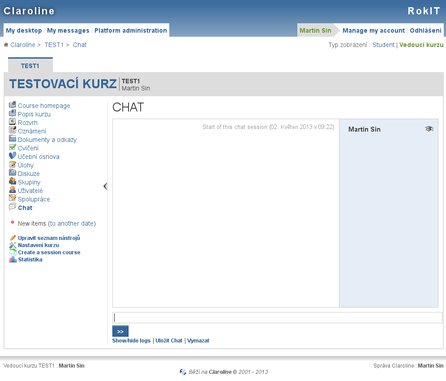This screenshot has width=446, height=381.
Task: Open Upravit seznam nástrojů
Action: [49, 238]
